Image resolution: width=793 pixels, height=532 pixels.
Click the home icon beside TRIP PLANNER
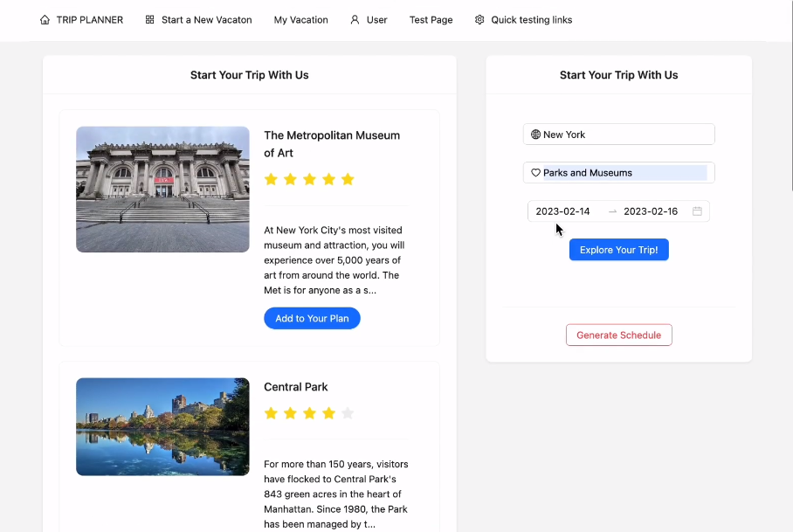coord(45,20)
